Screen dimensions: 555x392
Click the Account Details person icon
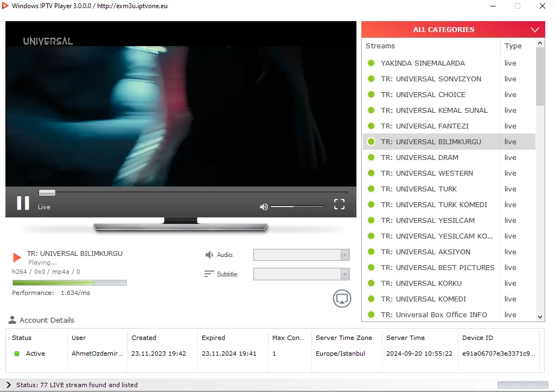(12, 320)
